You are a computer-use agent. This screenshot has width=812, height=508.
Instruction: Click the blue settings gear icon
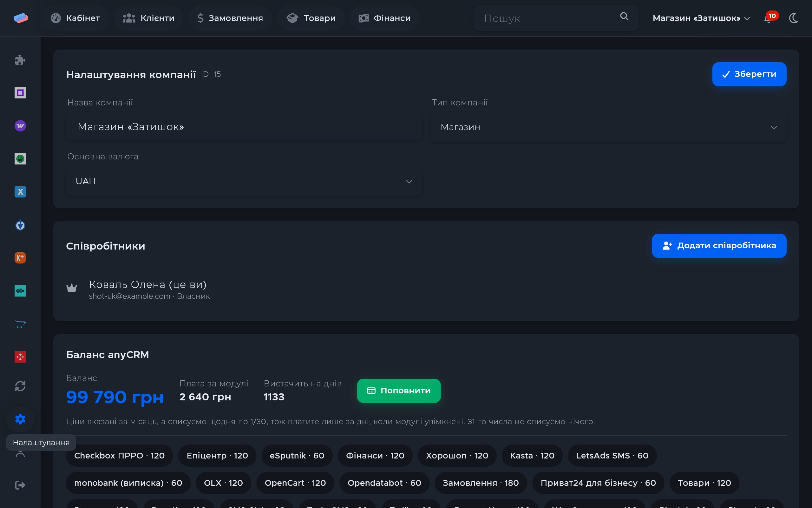(x=20, y=419)
